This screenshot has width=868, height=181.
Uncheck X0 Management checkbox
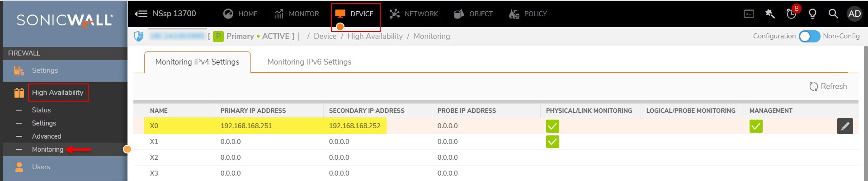(x=756, y=126)
